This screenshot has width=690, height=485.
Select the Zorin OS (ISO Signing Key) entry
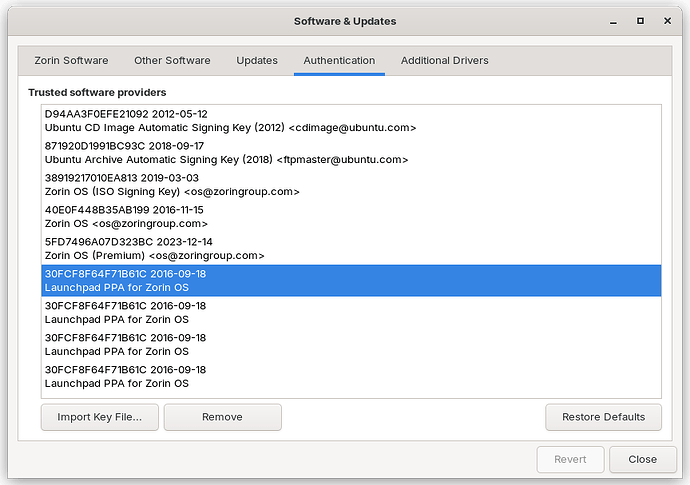351,185
